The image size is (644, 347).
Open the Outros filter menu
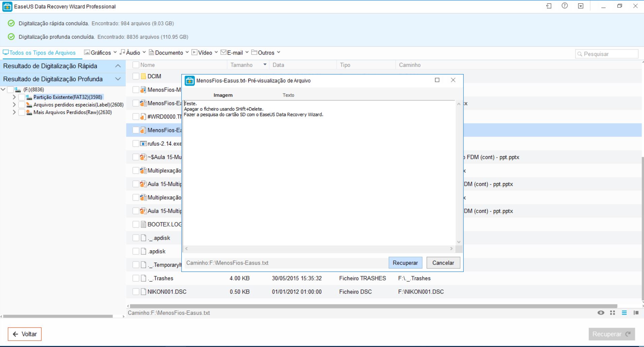click(x=266, y=53)
